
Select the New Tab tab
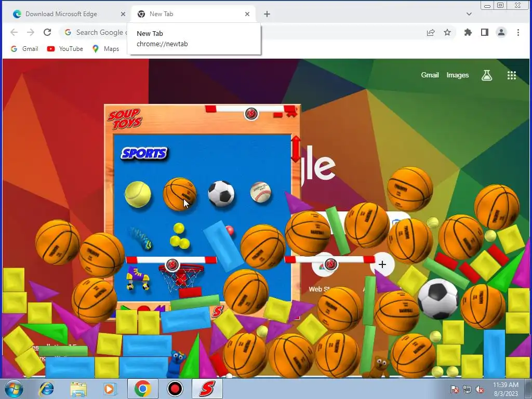point(193,14)
